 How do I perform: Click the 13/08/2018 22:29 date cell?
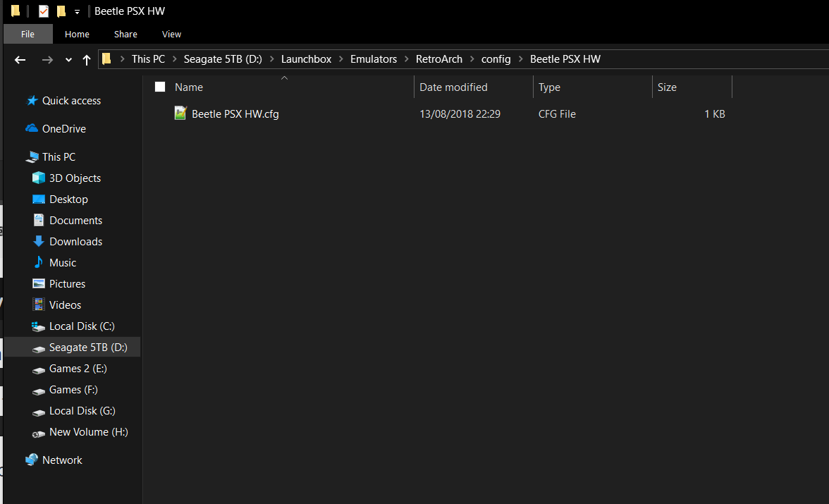[460, 114]
